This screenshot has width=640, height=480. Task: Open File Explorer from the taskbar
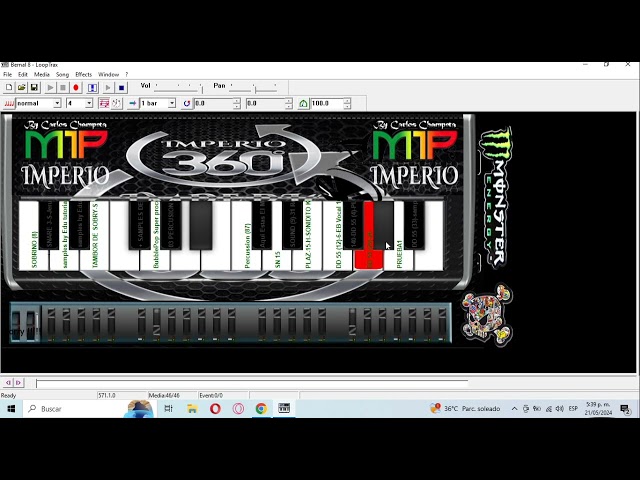tap(192, 409)
